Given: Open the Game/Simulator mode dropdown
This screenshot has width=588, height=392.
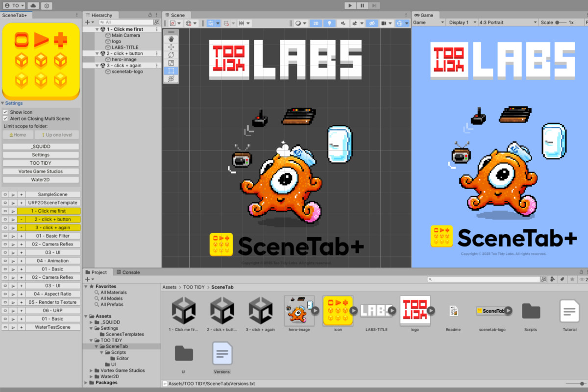Looking at the screenshot, I should coord(429,23).
